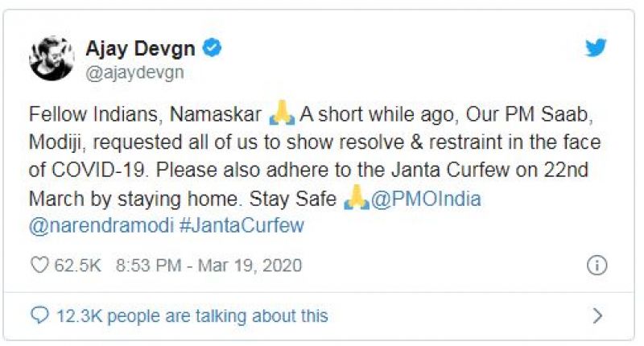This screenshot has width=644, height=346.
Task: Click the folded hands emoji after Namaskar
Action: coord(282,116)
